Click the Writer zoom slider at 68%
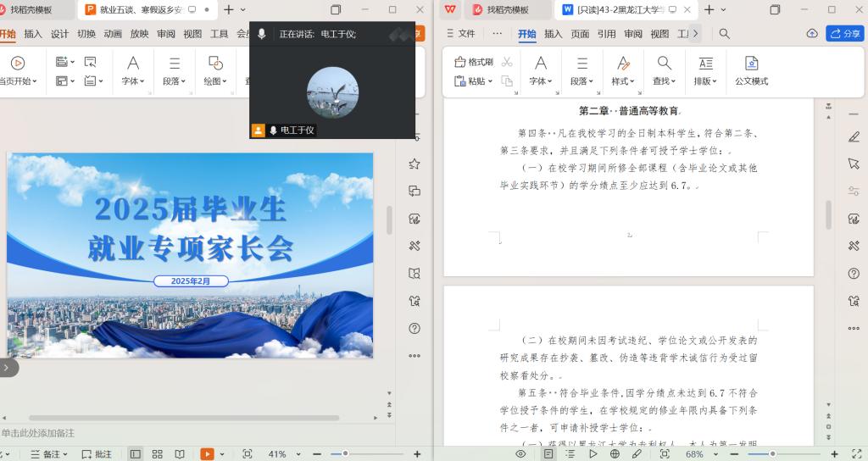 773,454
